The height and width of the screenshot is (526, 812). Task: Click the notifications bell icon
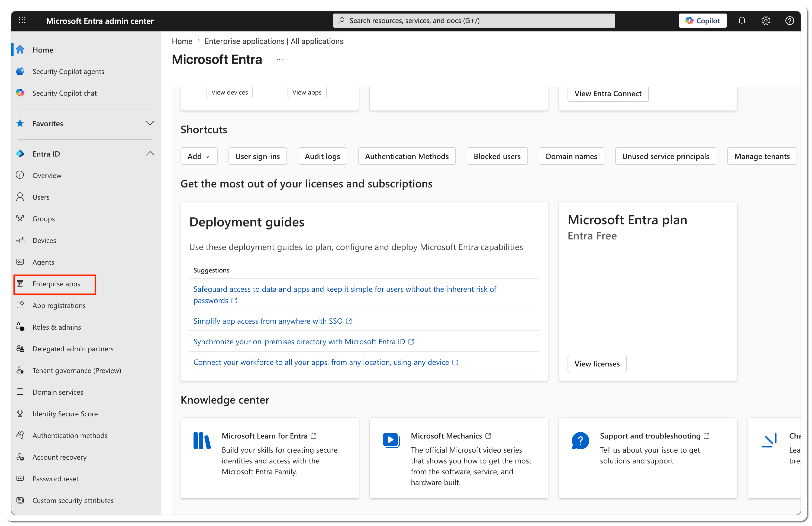point(742,21)
